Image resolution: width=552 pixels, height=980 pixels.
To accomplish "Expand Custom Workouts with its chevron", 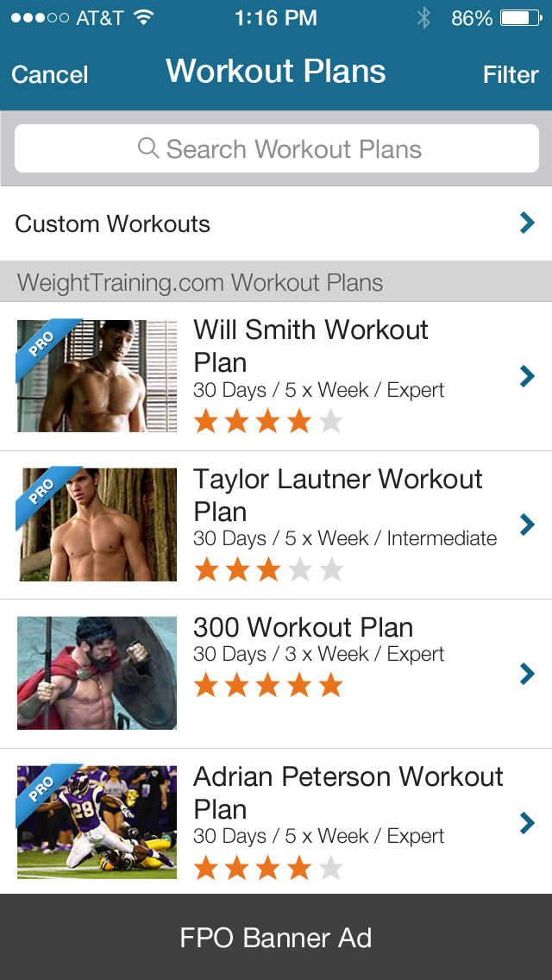I will (x=527, y=223).
